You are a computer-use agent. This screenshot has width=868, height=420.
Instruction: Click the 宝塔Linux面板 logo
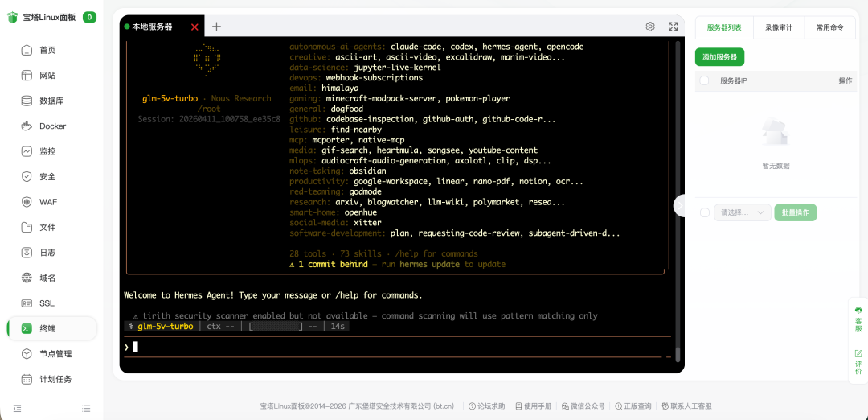pos(41,17)
